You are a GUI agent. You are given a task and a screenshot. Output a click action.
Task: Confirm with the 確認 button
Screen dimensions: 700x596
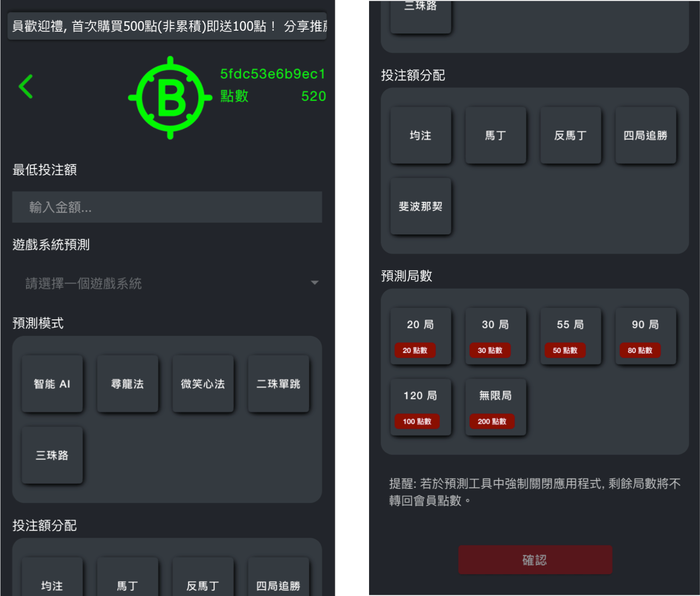(x=535, y=560)
